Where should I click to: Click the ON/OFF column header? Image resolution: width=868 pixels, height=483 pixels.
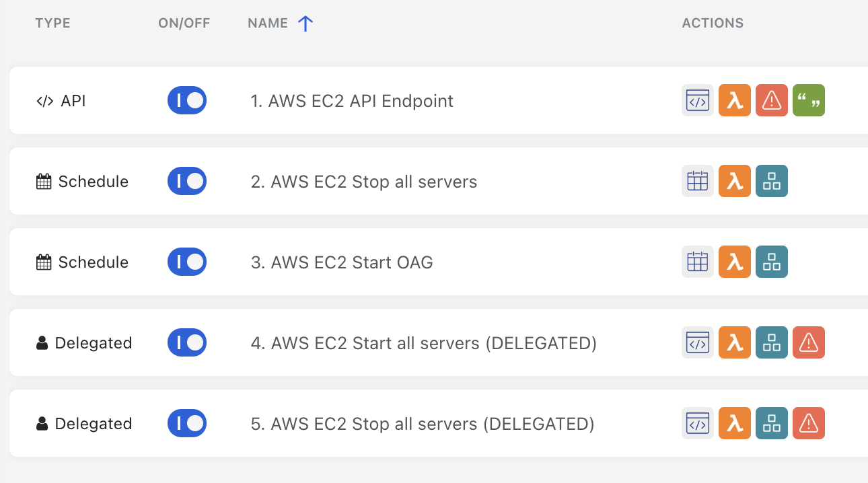184,24
